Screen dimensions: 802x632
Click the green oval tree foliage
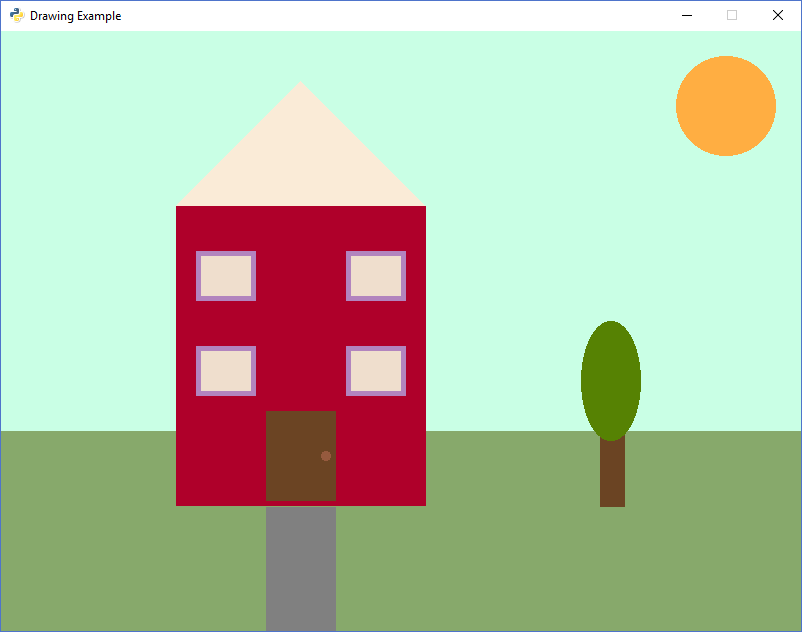point(610,380)
